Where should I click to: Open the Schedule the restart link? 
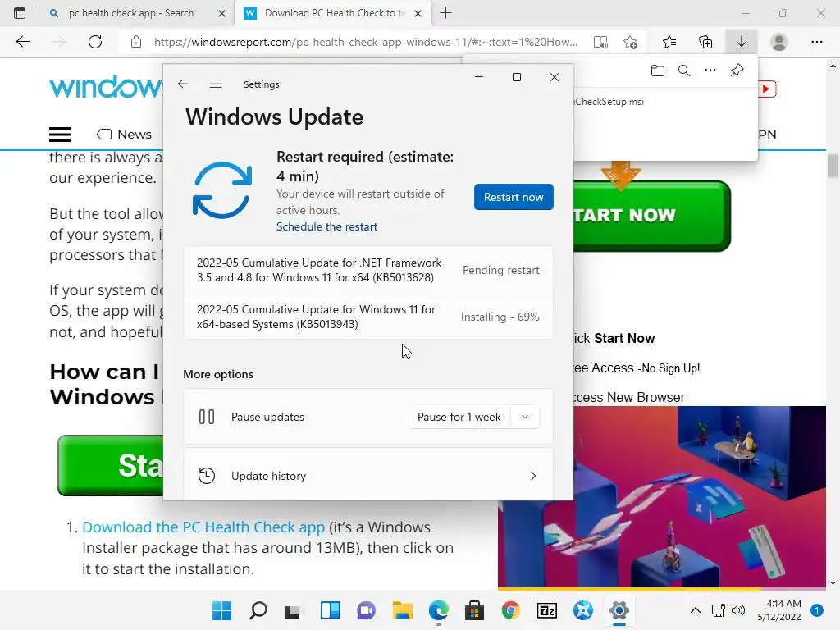click(x=326, y=226)
